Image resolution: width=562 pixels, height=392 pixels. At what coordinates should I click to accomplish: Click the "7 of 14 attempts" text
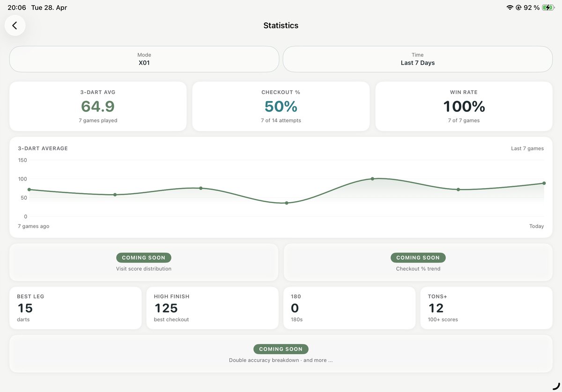[281, 120]
